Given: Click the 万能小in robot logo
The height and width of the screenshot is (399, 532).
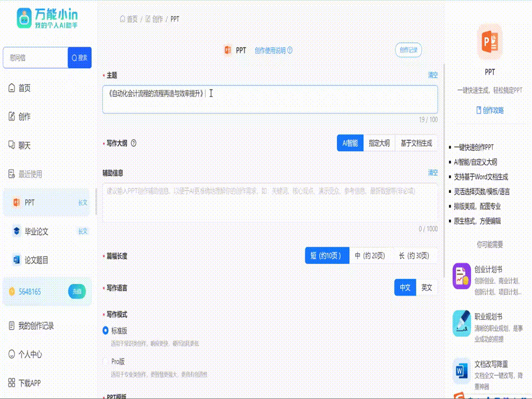Looking at the screenshot, I should pyautogui.click(x=24, y=19).
